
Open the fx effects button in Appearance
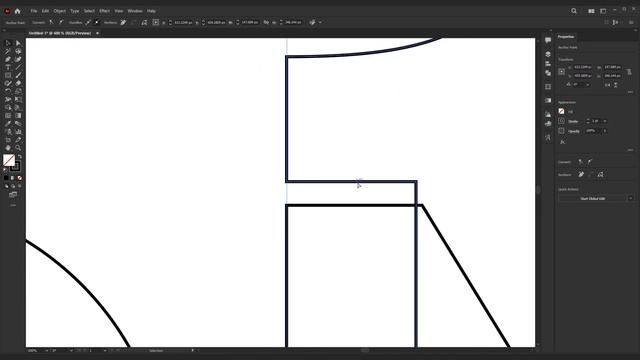(x=562, y=142)
